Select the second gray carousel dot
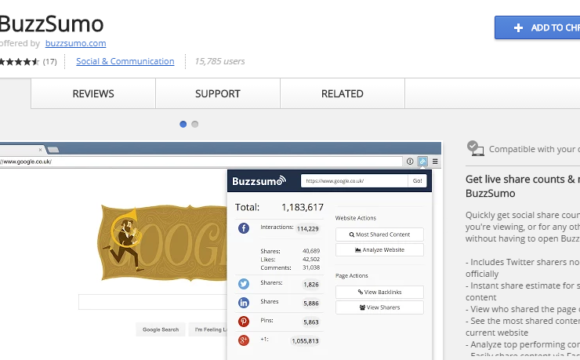This screenshot has height=360, width=580. coord(195,124)
